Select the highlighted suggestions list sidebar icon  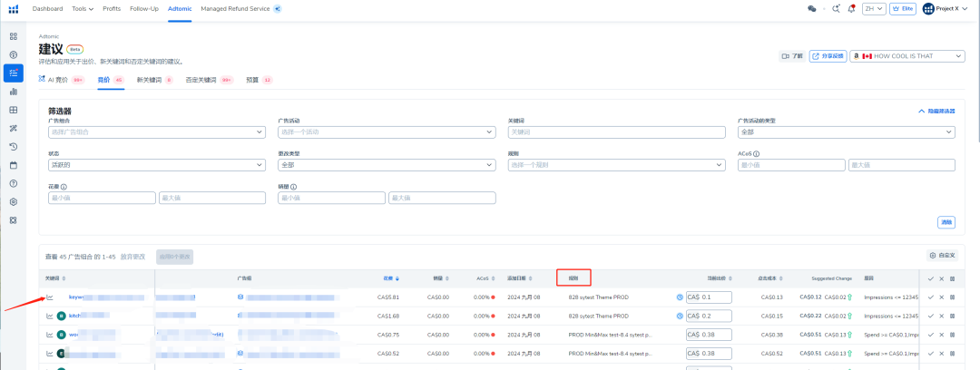[13, 73]
